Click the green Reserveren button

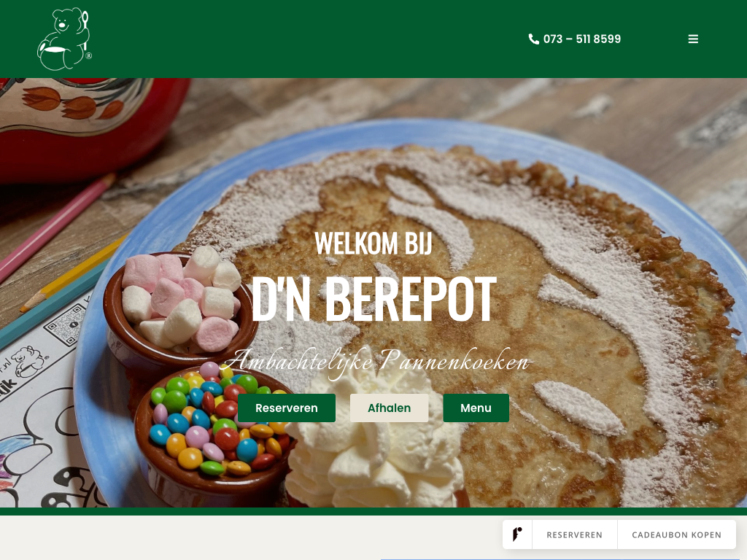point(286,408)
